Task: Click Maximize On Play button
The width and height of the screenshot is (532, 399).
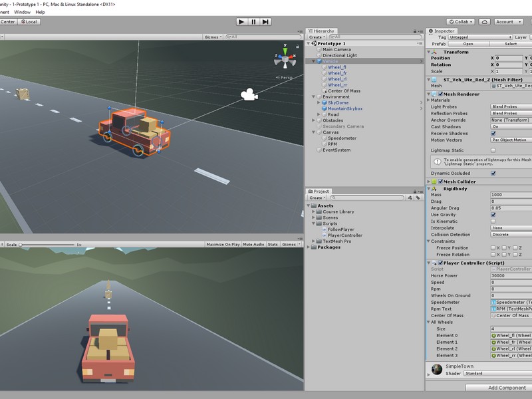Action: click(223, 245)
